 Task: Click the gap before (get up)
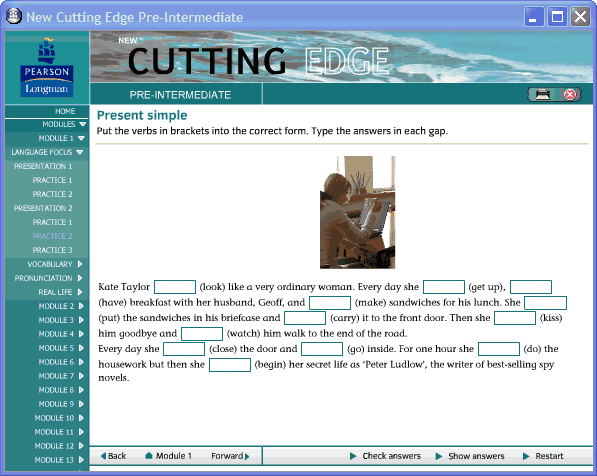tap(444, 287)
